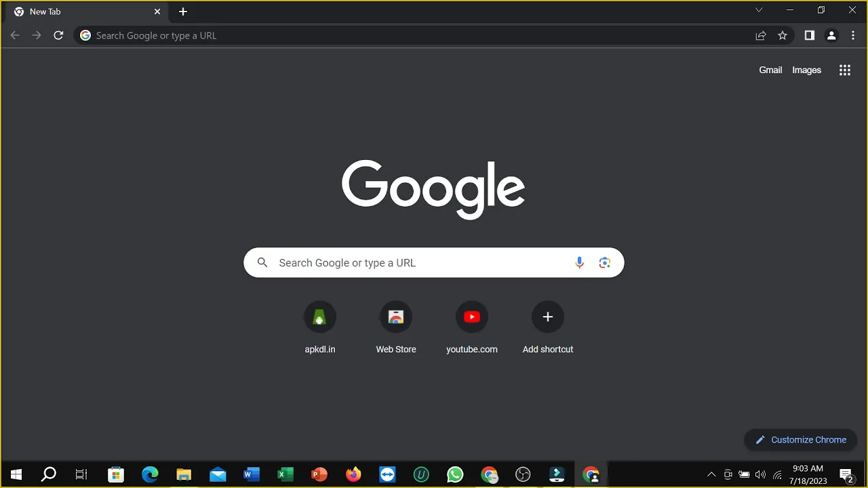Viewport: 868px width, 488px height.
Task: Launch Microsoft Store from the taskbar
Action: point(116,474)
